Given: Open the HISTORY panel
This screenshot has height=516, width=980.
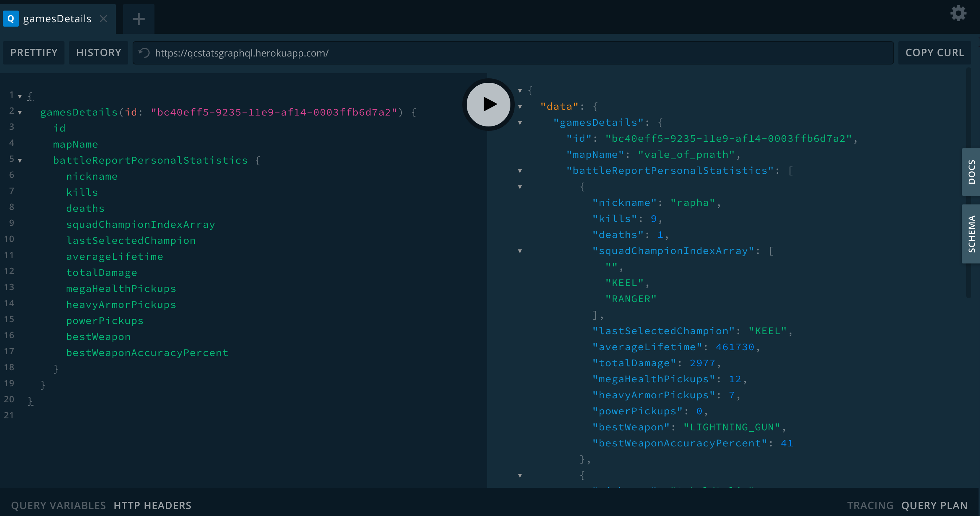Looking at the screenshot, I should (98, 52).
